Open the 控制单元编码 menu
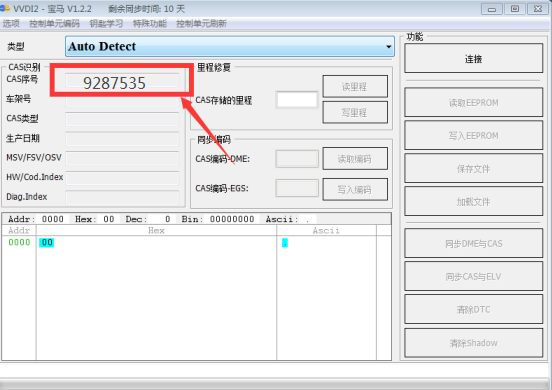The image size is (552, 390). click(55, 24)
